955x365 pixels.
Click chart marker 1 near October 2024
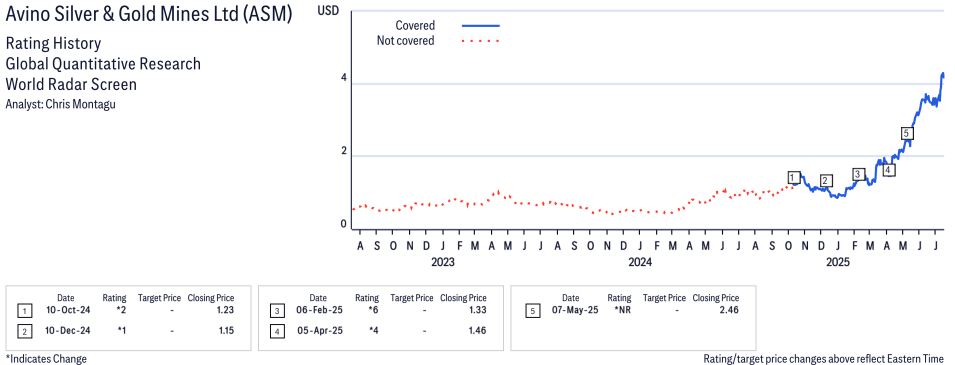coord(793,177)
